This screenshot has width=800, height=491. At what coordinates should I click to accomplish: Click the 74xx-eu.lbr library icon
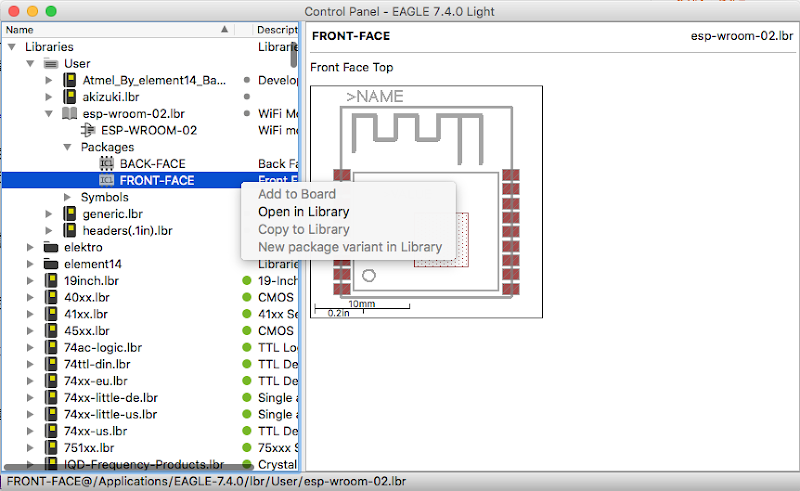pos(51,381)
